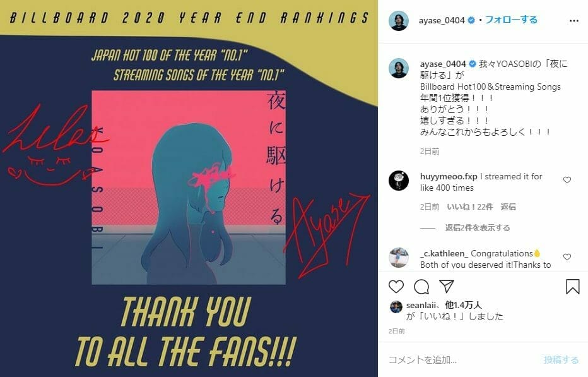The height and width of the screenshot is (377, 588).
Task: Open comments via speech bubble icon
Action: coord(421,287)
